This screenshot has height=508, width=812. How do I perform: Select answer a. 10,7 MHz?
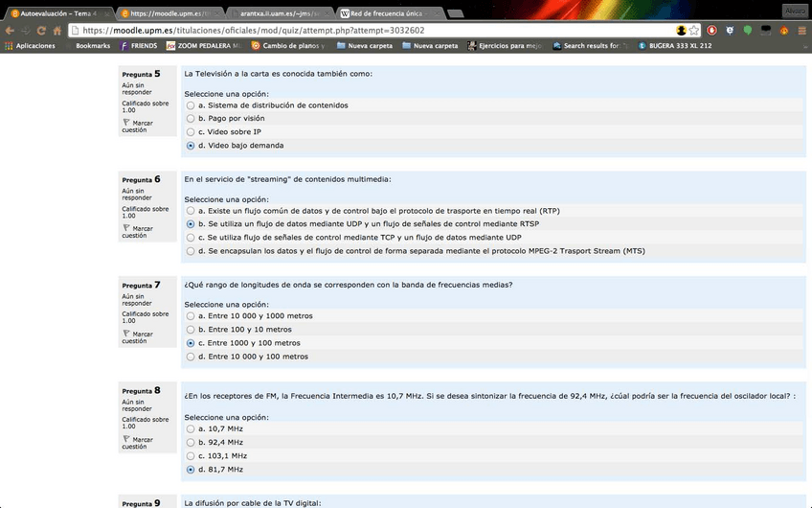(x=191, y=429)
